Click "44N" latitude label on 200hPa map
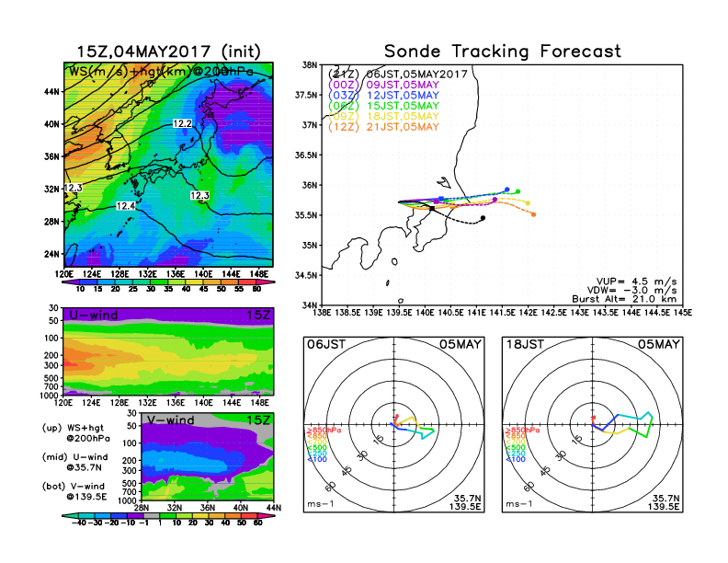728x563 pixels. (52, 91)
